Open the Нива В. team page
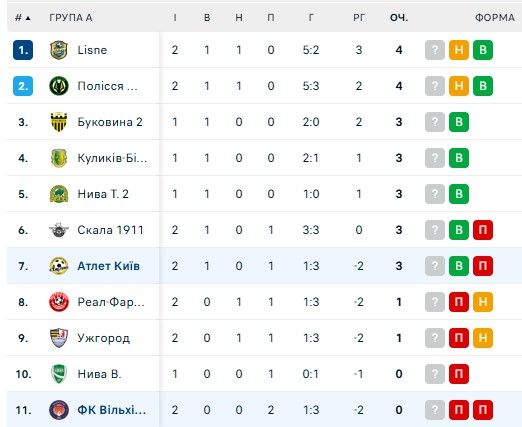The height and width of the screenshot is (427, 522). point(99,374)
